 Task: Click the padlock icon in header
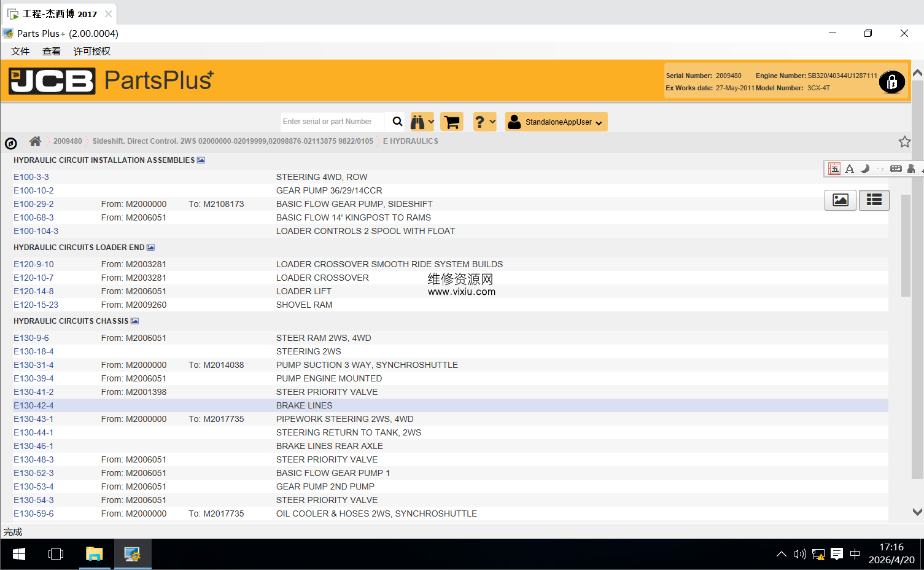891,82
